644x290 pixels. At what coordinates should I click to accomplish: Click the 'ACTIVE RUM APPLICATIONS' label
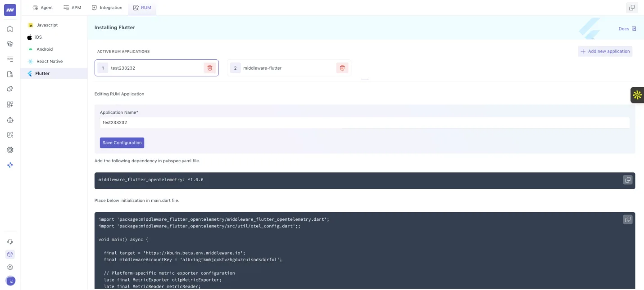pos(123,52)
